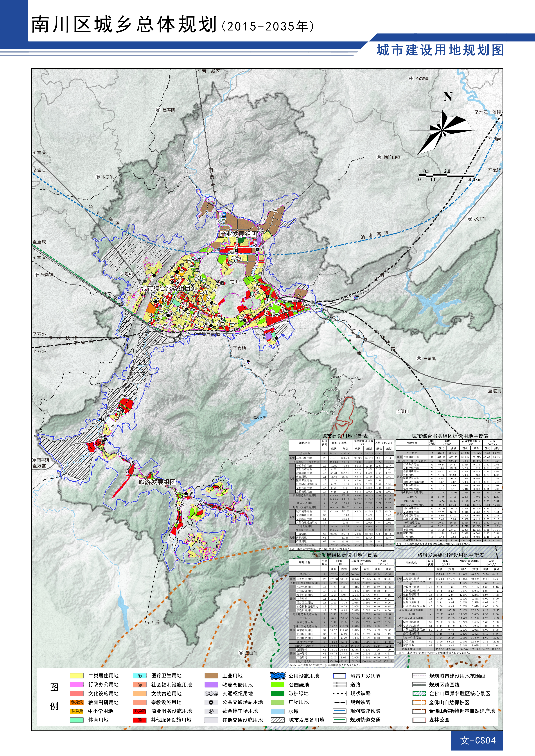Click the '产业发展组团' map label

(x=238, y=234)
